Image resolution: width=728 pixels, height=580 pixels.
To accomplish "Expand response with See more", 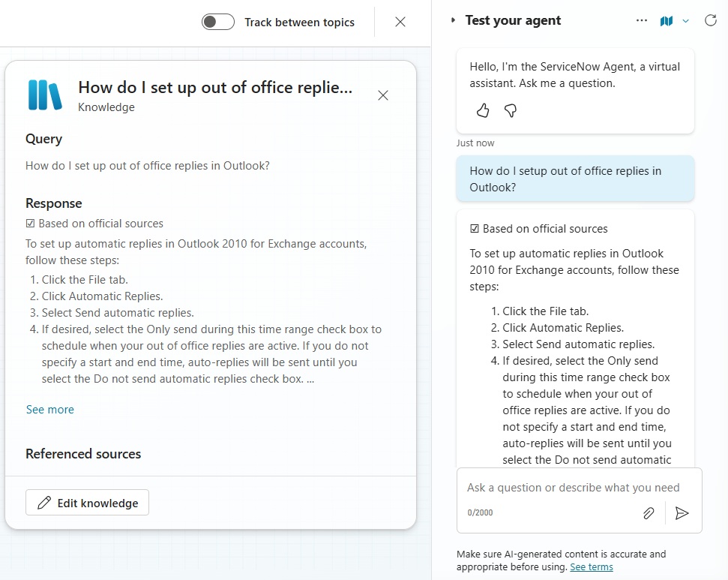I will [x=49, y=410].
